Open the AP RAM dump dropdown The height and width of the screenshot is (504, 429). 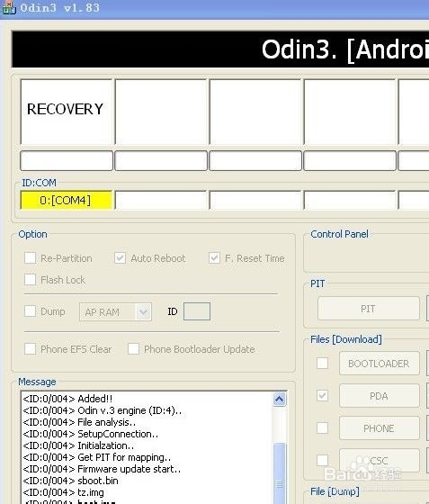[x=116, y=311]
